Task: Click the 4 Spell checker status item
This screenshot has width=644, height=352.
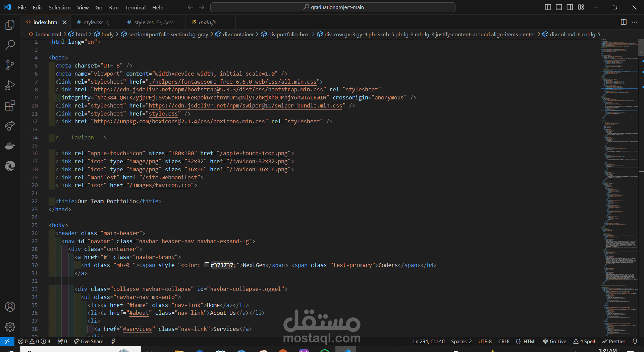Action: pyautogui.click(x=584, y=341)
